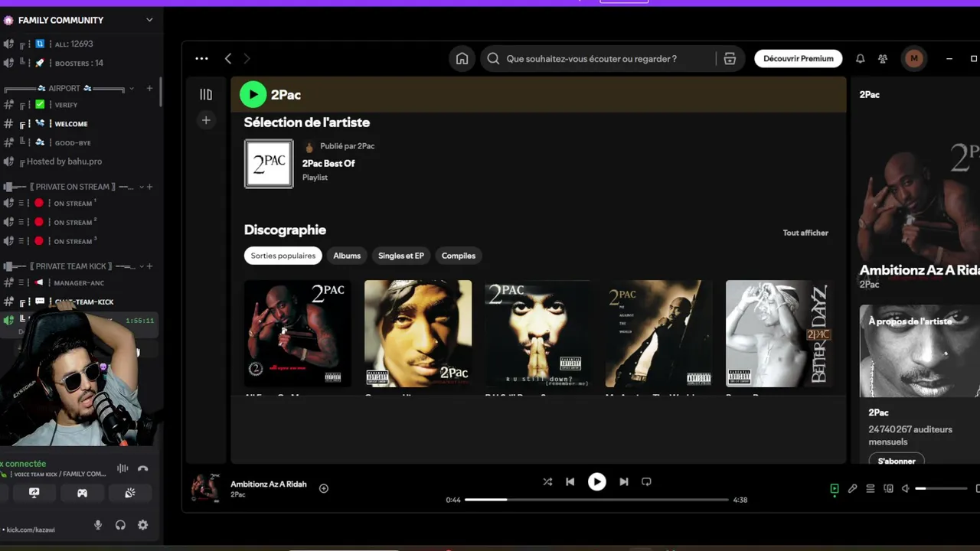Click the S'abonner button
Image resolution: width=980 pixels, height=551 pixels.
pyautogui.click(x=897, y=461)
